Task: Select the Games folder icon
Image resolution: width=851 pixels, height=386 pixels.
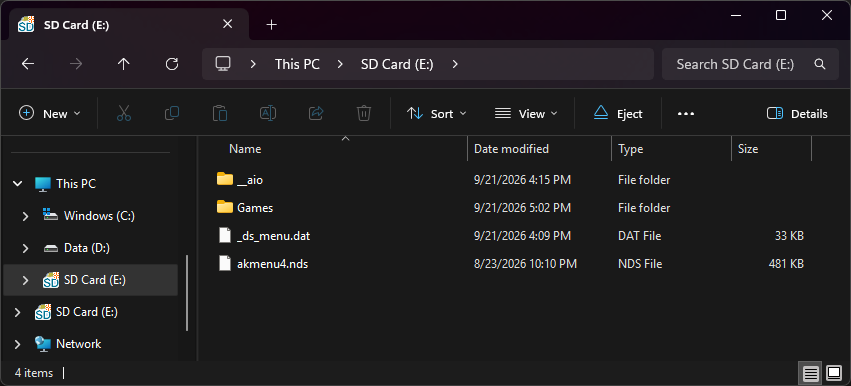Action: click(x=225, y=207)
